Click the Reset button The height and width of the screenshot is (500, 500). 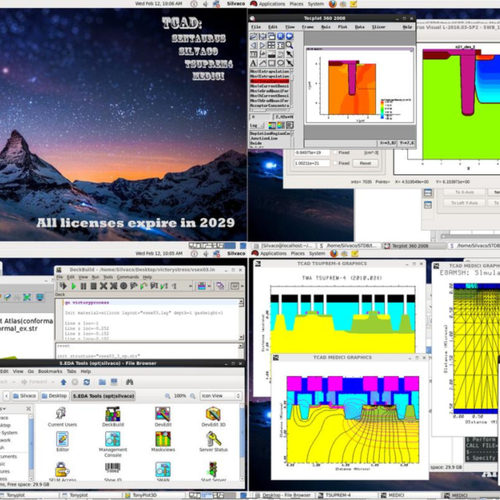point(365,163)
